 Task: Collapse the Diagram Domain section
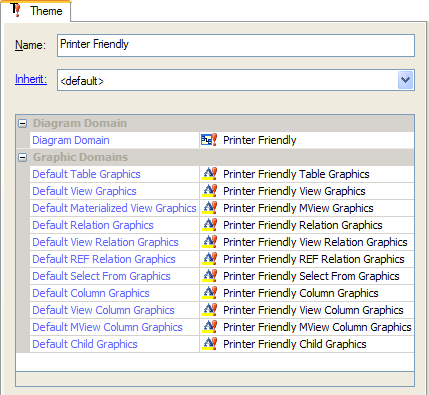pos(22,124)
